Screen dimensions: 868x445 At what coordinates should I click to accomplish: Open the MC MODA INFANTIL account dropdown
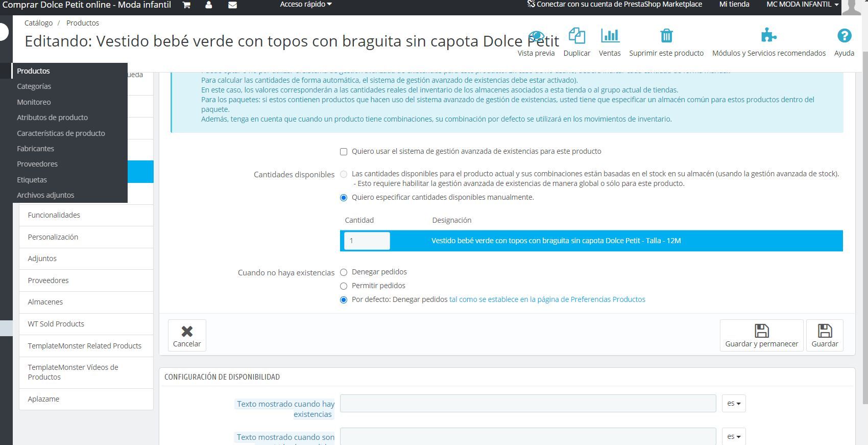click(x=802, y=5)
